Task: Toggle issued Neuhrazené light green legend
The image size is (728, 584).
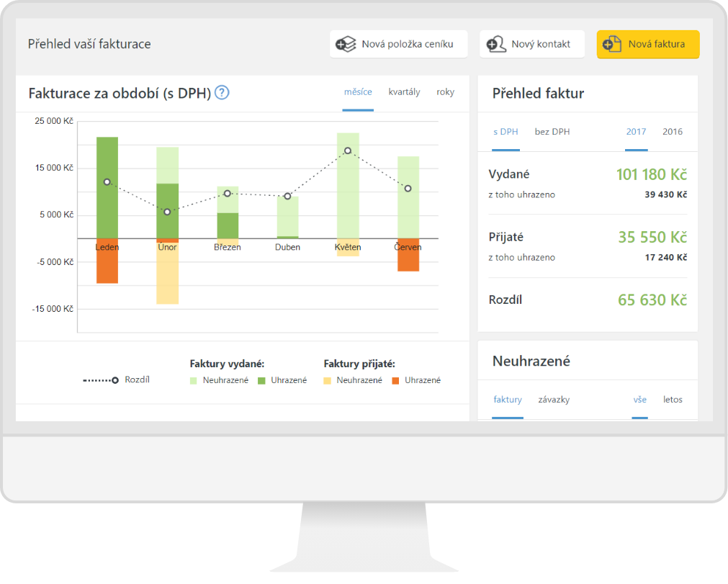Action: point(194,380)
